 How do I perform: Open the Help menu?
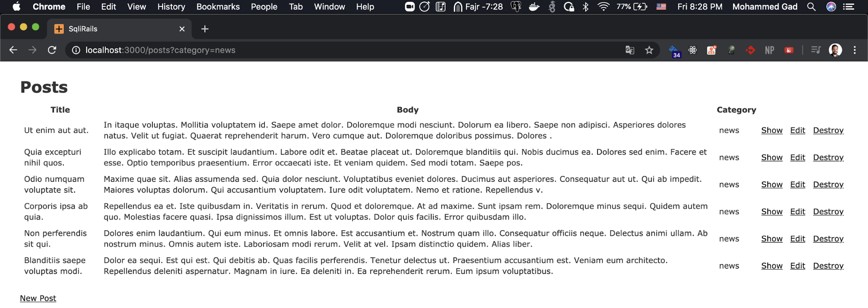coord(365,7)
